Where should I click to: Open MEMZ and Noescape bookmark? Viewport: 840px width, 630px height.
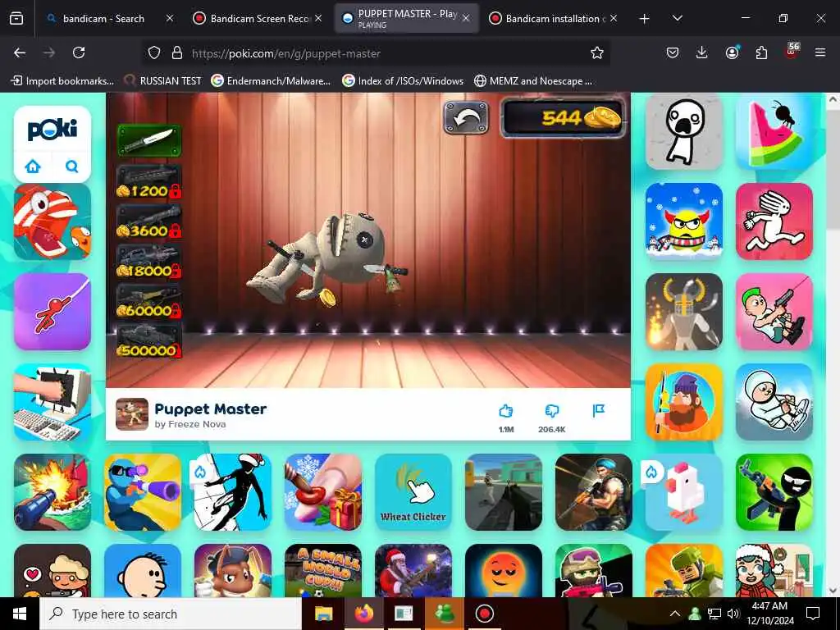click(x=533, y=81)
